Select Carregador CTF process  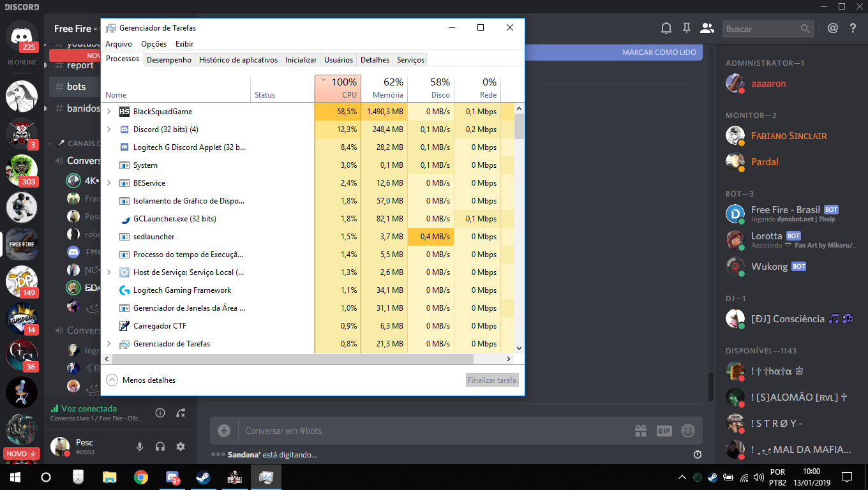click(x=308, y=326)
